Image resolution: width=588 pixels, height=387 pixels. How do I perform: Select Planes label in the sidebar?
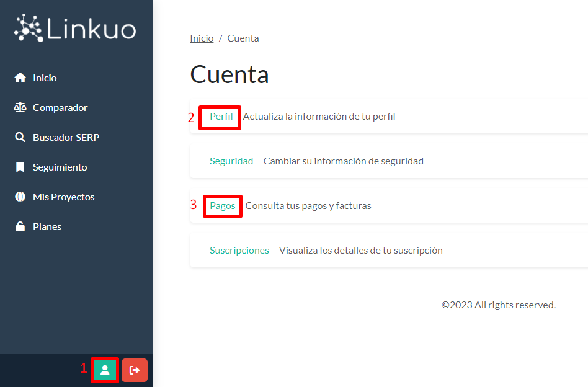click(47, 227)
